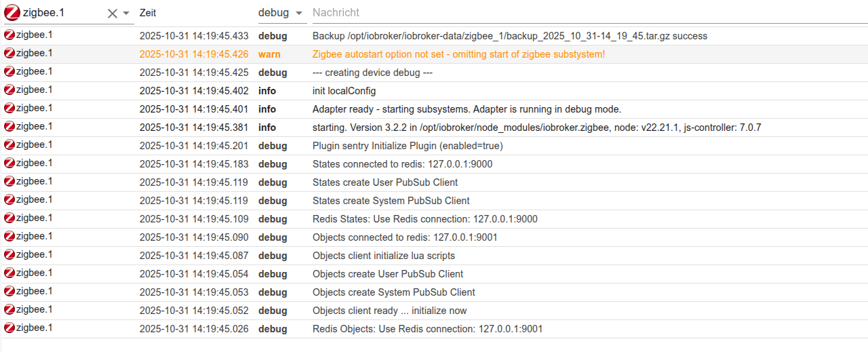Image resolution: width=868 pixels, height=352 pixels.
Task: Click zigbee icon in creating device debug row
Action: (9, 72)
